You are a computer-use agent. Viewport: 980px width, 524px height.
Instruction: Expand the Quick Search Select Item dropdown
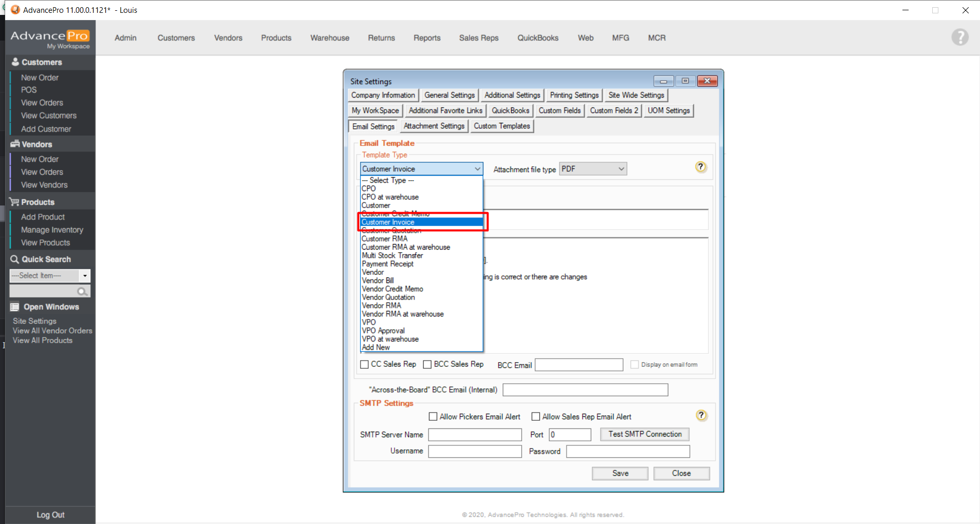click(x=85, y=276)
